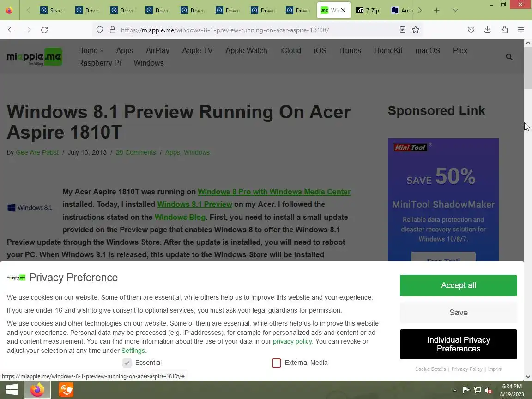Screen dimensions: 532x399
Task: Click the site search magnifier icon
Action: point(509,57)
